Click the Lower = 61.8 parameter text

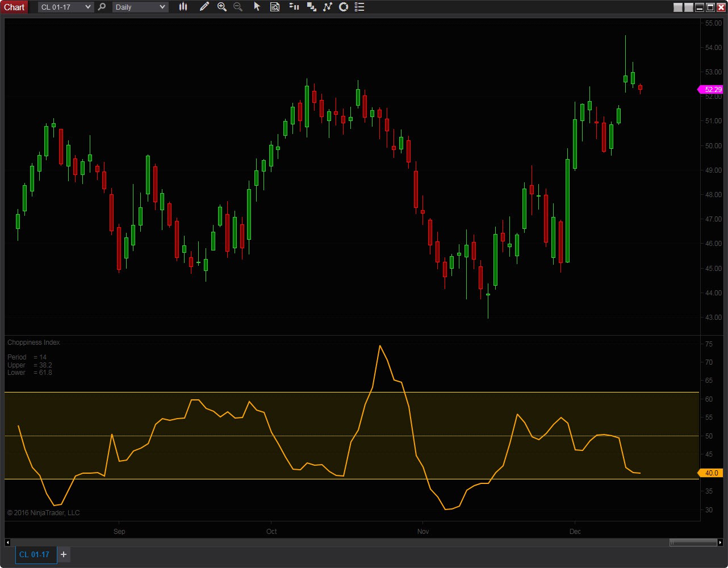click(x=30, y=373)
